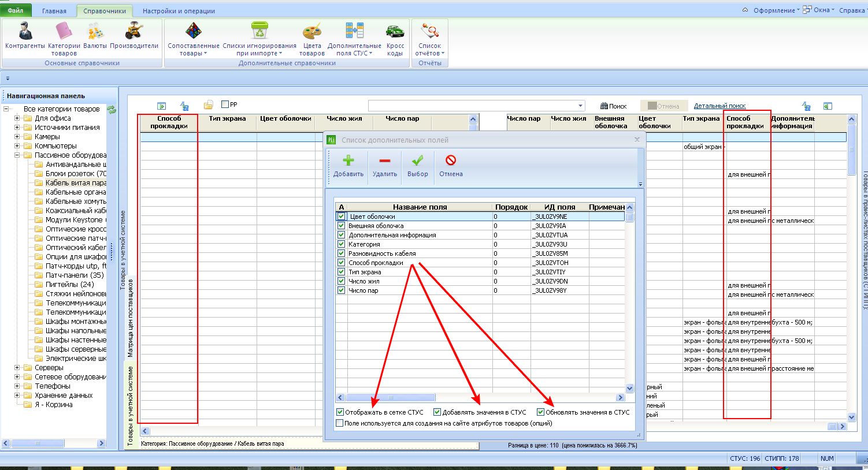Click the Окна windows icon
The height and width of the screenshot is (470, 868).
807,10
